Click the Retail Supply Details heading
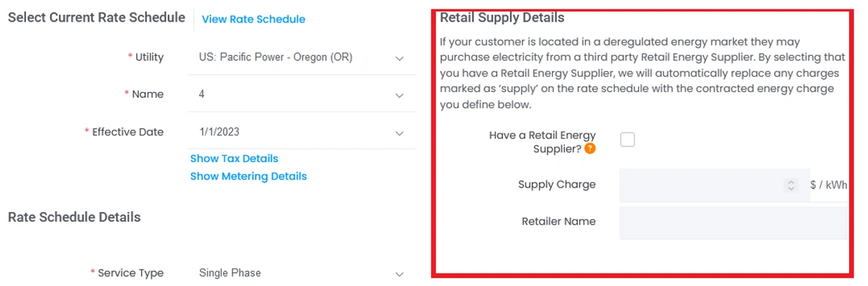The width and height of the screenshot is (868, 286). [x=502, y=17]
